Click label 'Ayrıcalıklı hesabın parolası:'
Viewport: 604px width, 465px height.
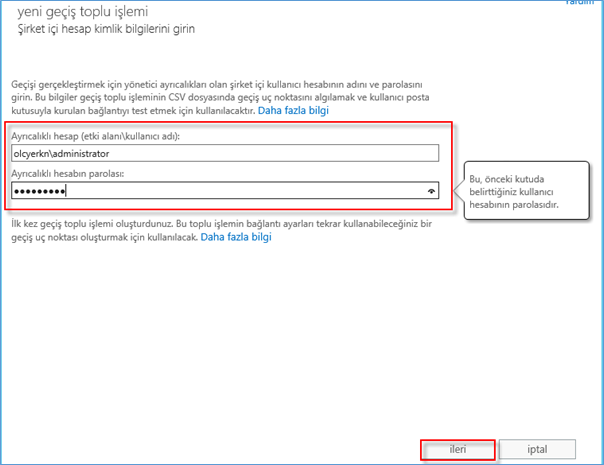68,174
